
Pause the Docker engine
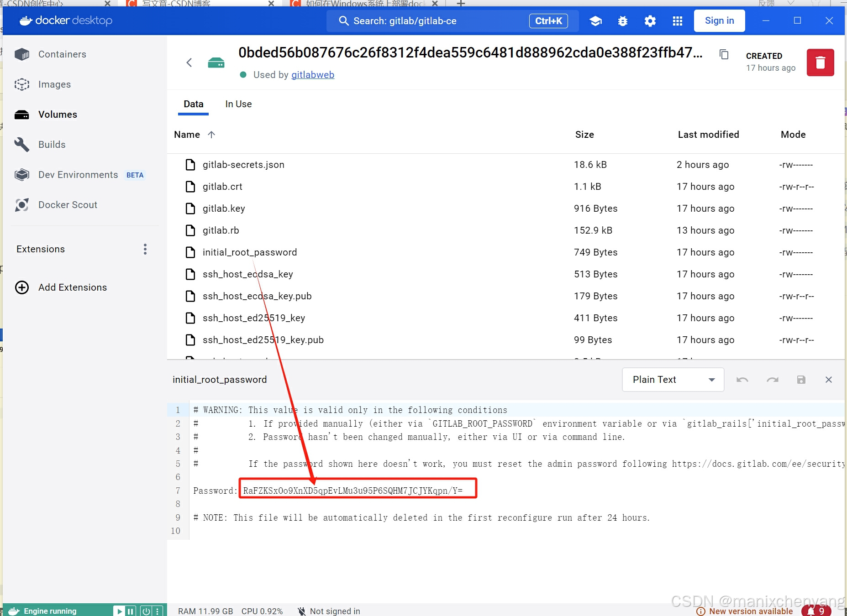pos(131,611)
